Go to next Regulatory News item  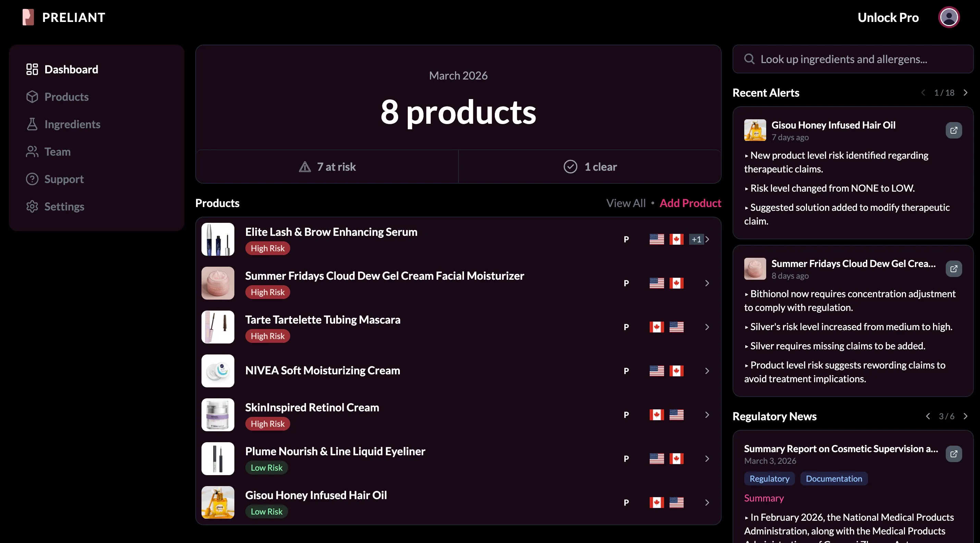tap(966, 416)
